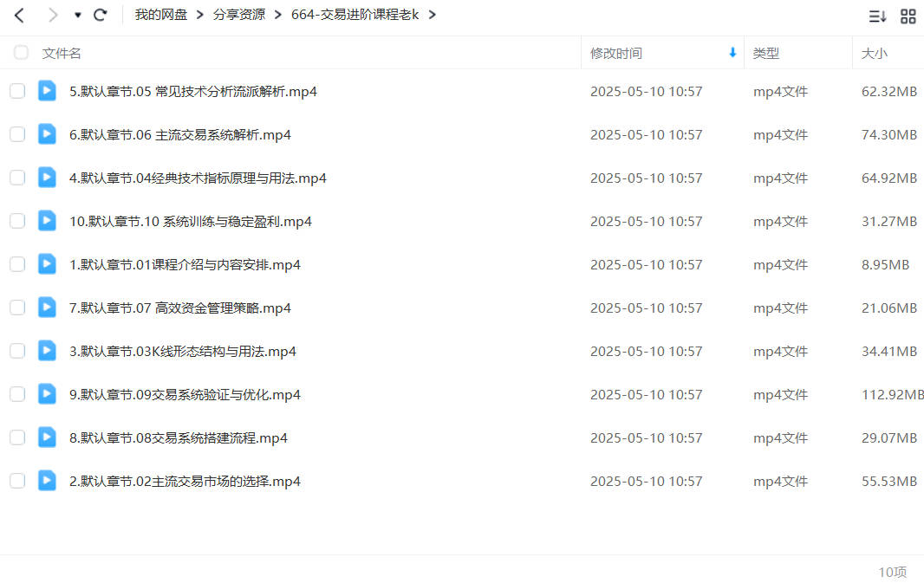Switch to grid view
This screenshot has height=583, width=924.
(908, 16)
